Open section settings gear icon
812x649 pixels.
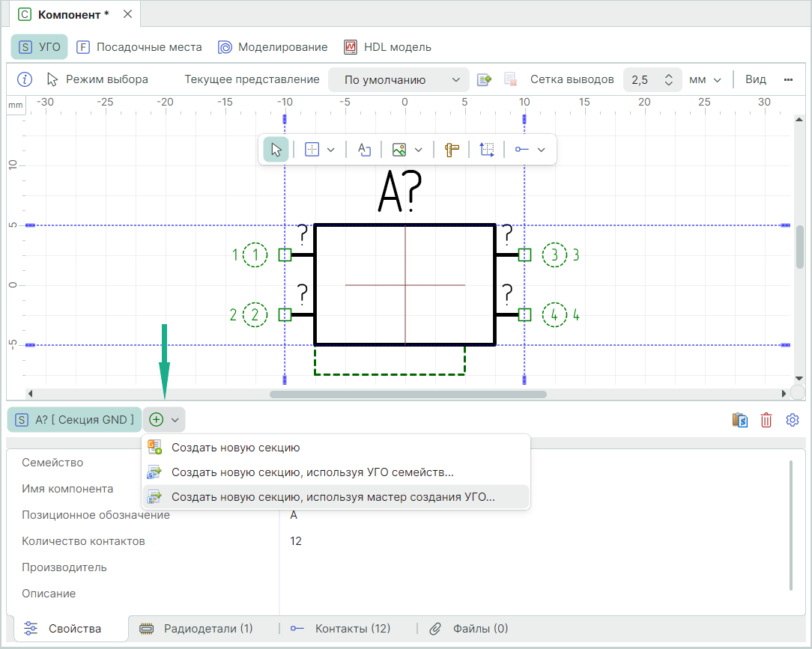[x=793, y=420]
